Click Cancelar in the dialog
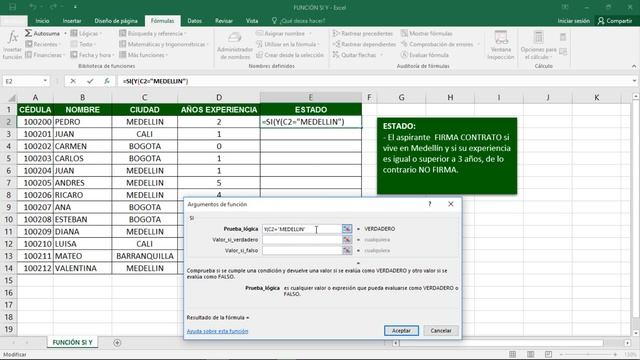640x360 pixels. point(441,331)
